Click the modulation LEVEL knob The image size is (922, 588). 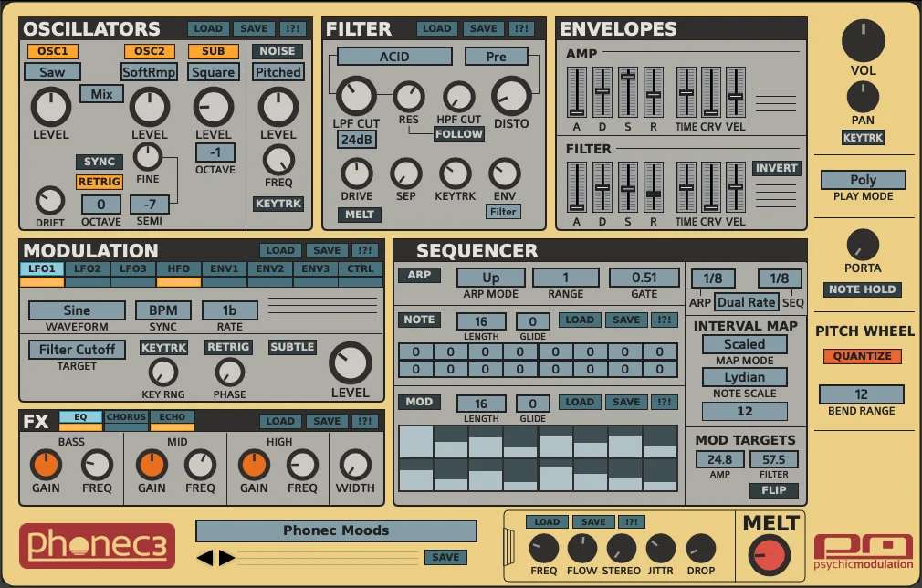coord(350,362)
